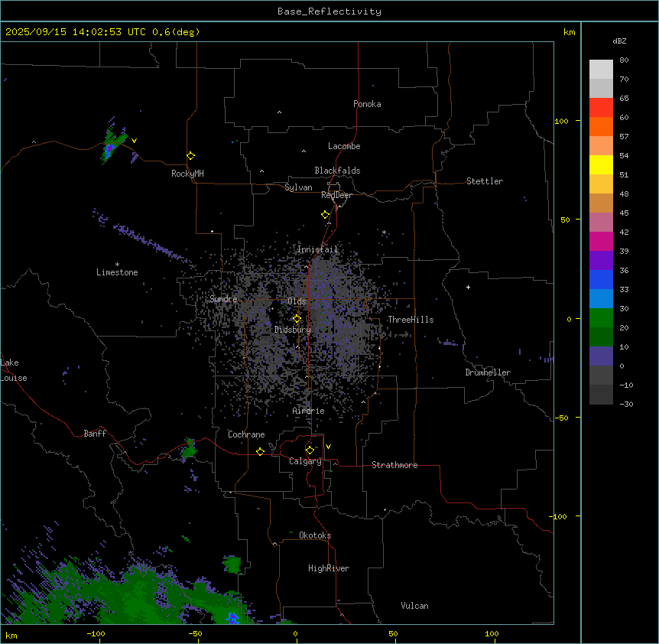Click the Didsbury town label
Viewport: 659px width, 644px height.
[x=293, y=330]
